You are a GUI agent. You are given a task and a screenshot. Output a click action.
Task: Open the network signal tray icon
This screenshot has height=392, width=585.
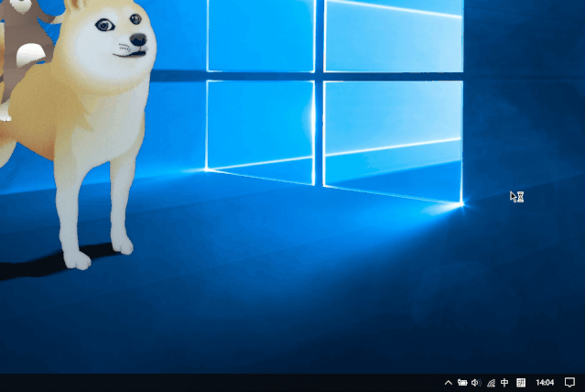pos(491,383)
